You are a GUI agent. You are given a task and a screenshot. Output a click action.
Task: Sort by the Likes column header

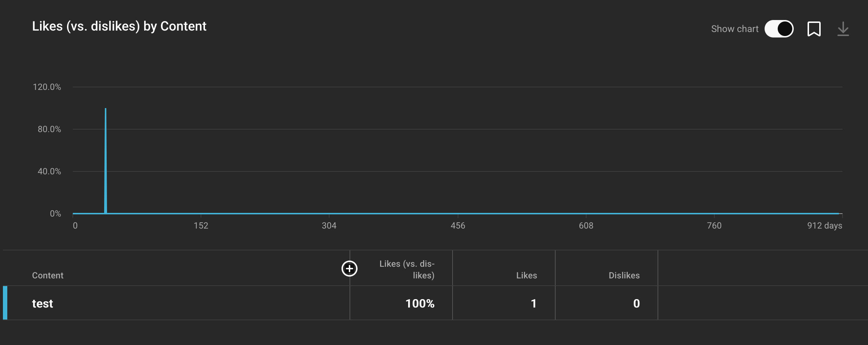tap(526, 275)
